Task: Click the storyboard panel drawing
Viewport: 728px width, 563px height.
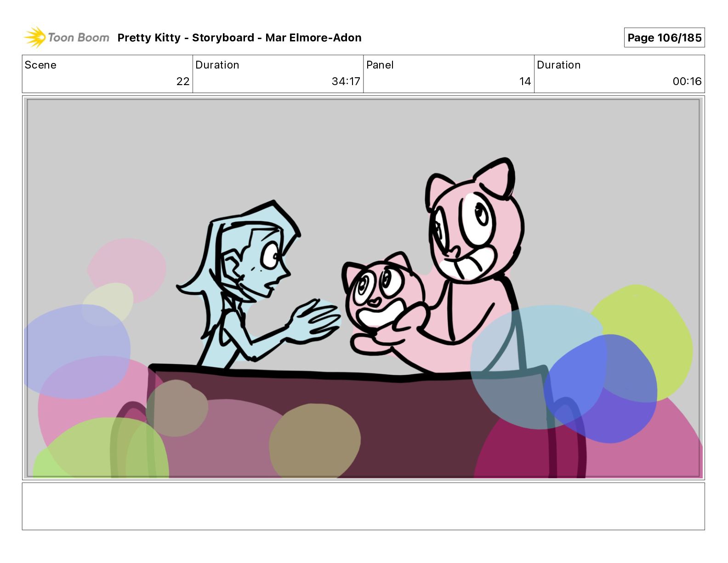Action: click(363, 288)
